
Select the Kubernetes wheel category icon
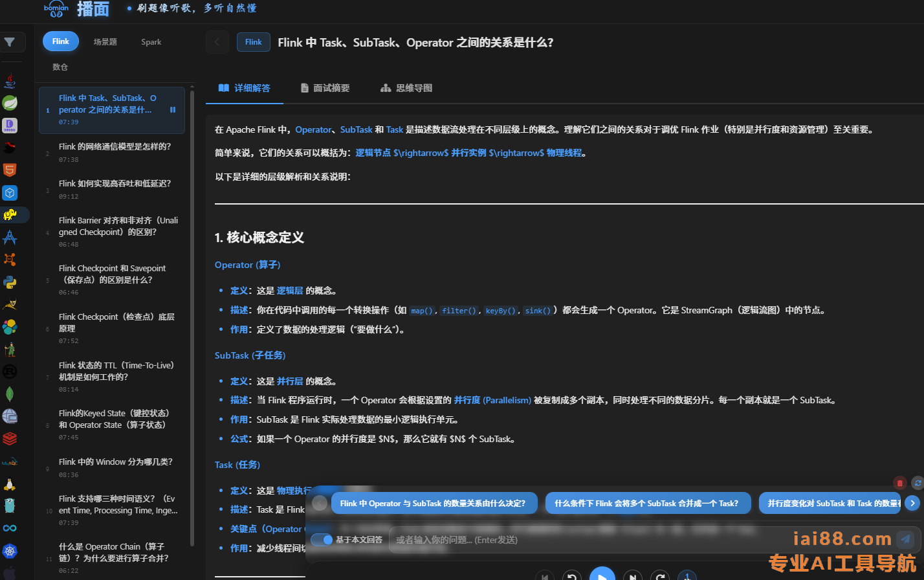point(10,552)
